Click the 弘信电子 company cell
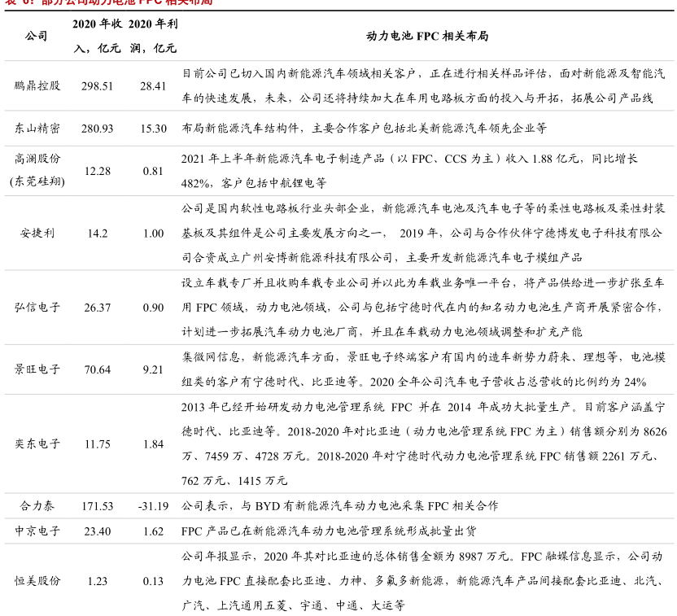 coord(37,308)
